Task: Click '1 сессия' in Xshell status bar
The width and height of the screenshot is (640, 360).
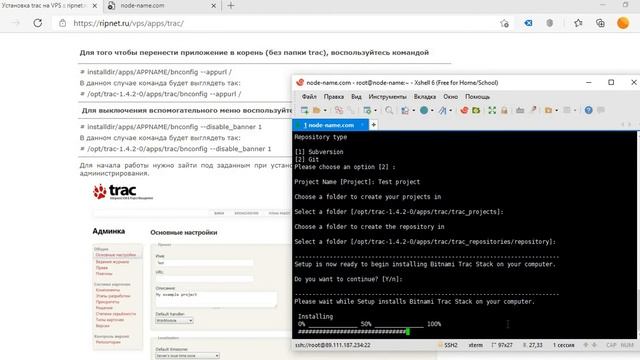Action: click(x=563, y=345)
